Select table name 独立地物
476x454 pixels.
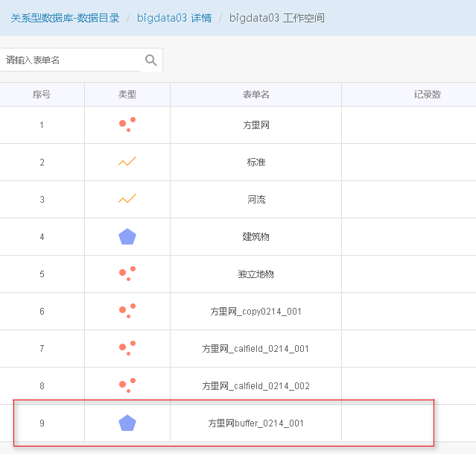tap(256, 274)
